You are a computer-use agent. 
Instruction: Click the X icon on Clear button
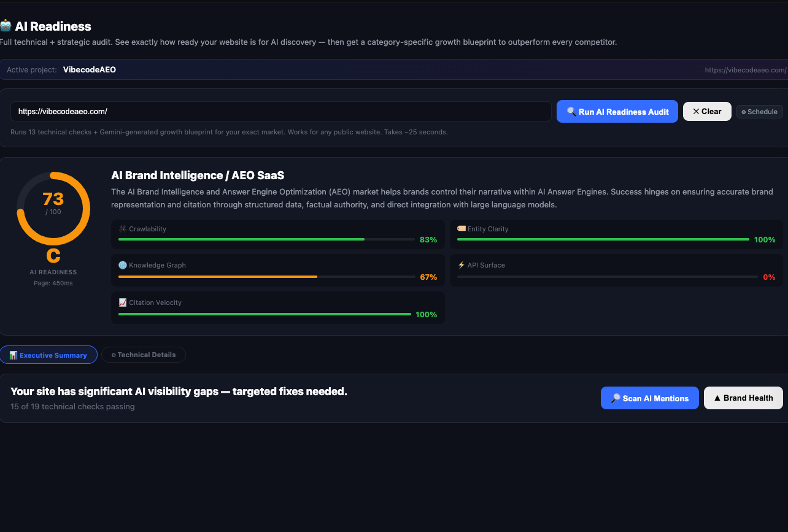[696, 112]
